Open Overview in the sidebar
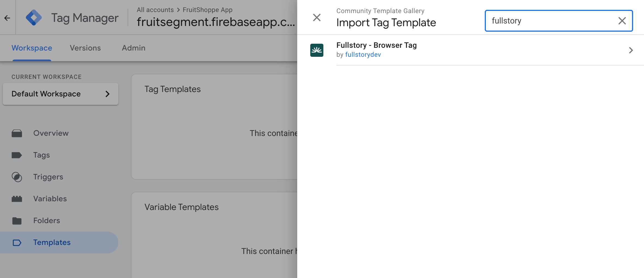 51,133
